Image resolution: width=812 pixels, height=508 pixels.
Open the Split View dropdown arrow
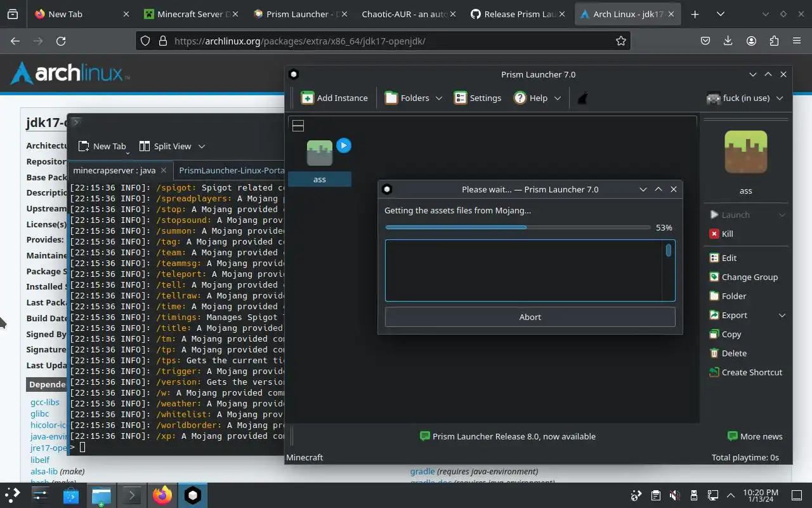click(202, 146)
